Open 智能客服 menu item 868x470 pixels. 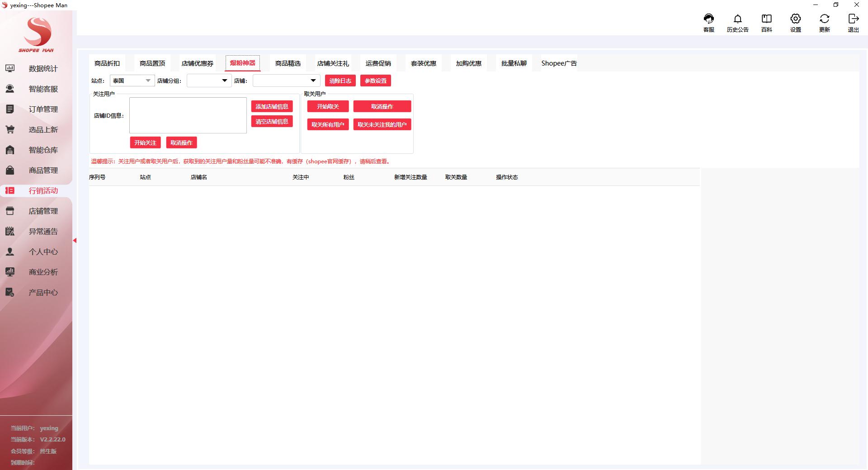tap(43, 89)
